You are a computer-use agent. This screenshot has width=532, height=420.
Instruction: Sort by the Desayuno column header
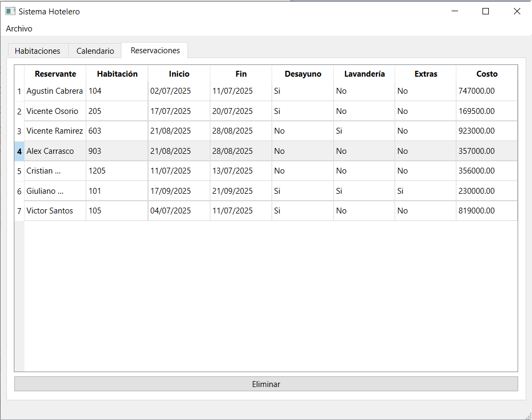303,73
